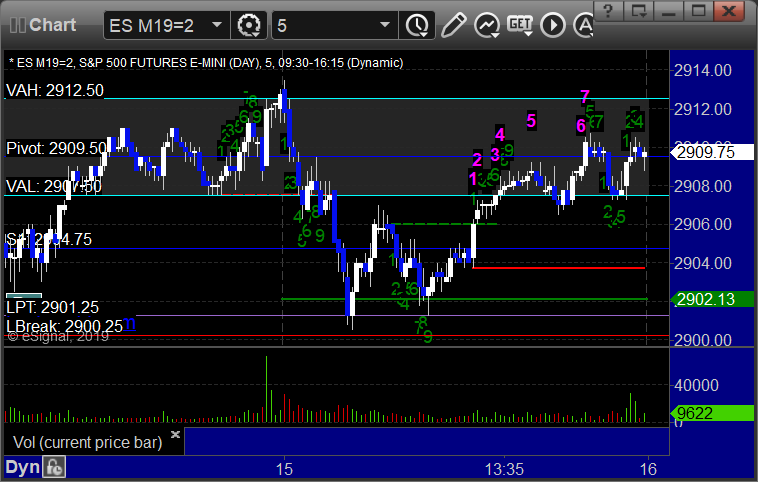Click the 2914.00 price axis label
The image size is (758, 482).
pyautogui.click(x=702, y=71)
